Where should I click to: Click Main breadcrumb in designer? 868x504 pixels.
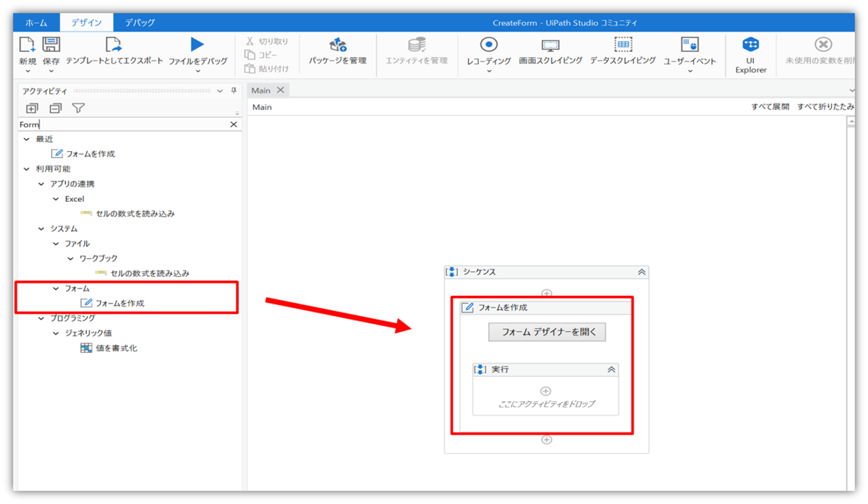pos(262,107)
